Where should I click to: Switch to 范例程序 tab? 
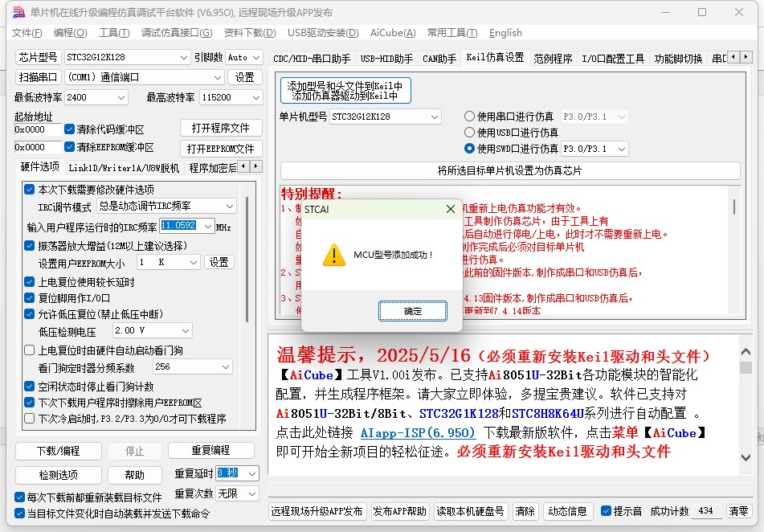pos(553,59)
